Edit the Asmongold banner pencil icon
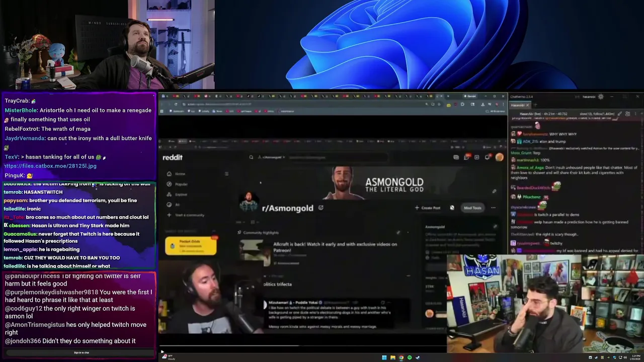Viewport: 644px width, 362px height. coord(494,191)
